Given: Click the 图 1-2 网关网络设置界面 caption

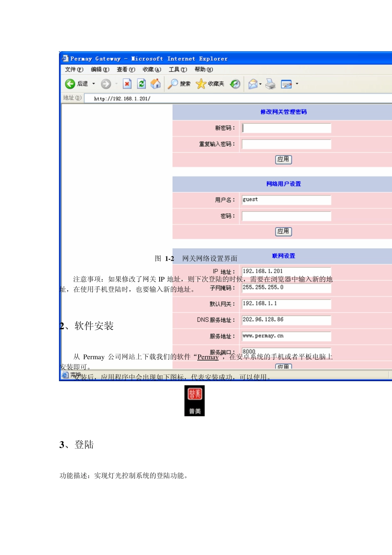Looking at the screenshot, I should [x=196, y=259].
